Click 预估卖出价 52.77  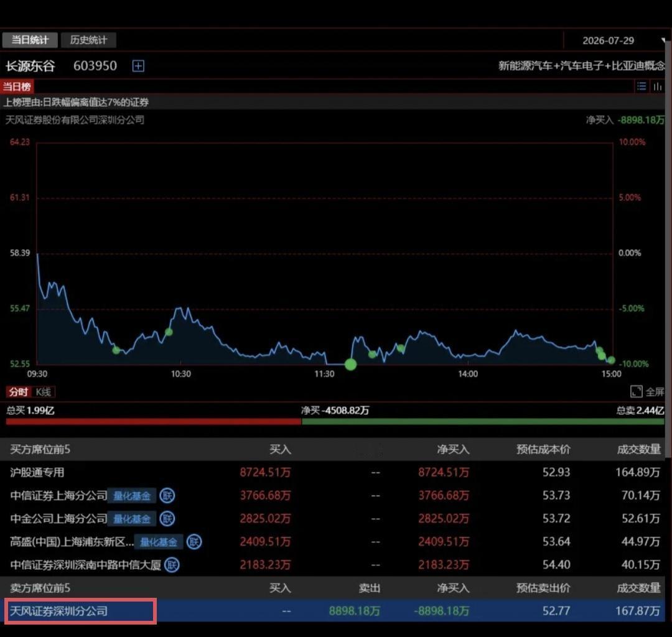(x=556, y=611)
